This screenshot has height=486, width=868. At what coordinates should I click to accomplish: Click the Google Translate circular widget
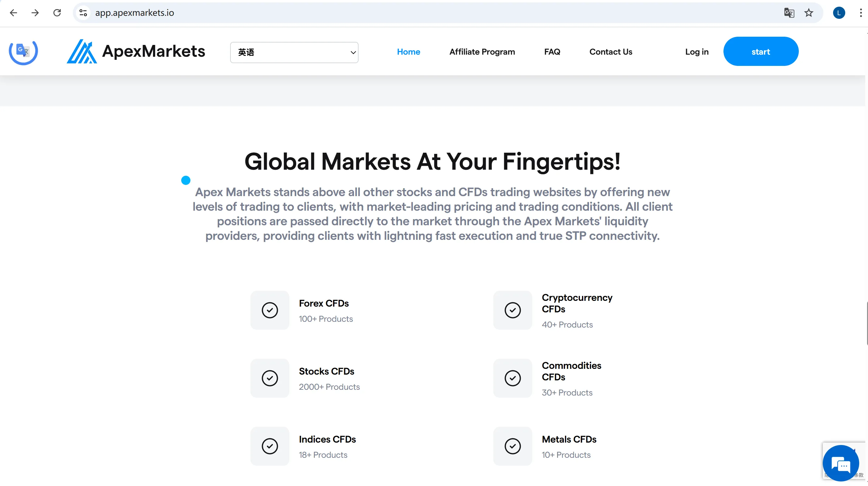(23, 51)
